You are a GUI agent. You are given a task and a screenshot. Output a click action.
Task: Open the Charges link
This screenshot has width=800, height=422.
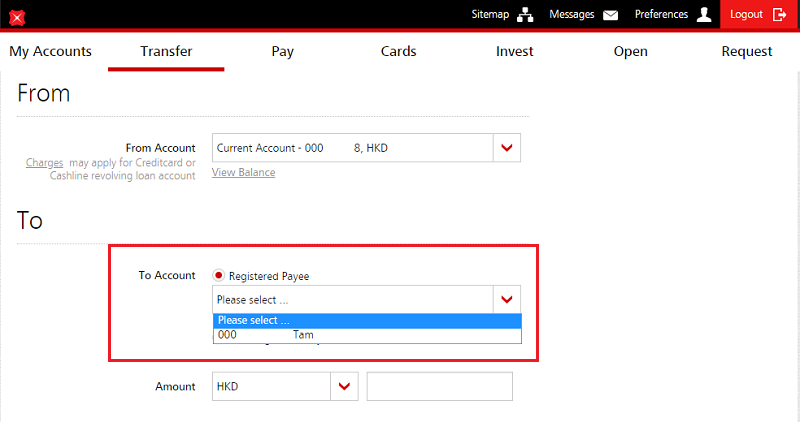tap(44, 162)
